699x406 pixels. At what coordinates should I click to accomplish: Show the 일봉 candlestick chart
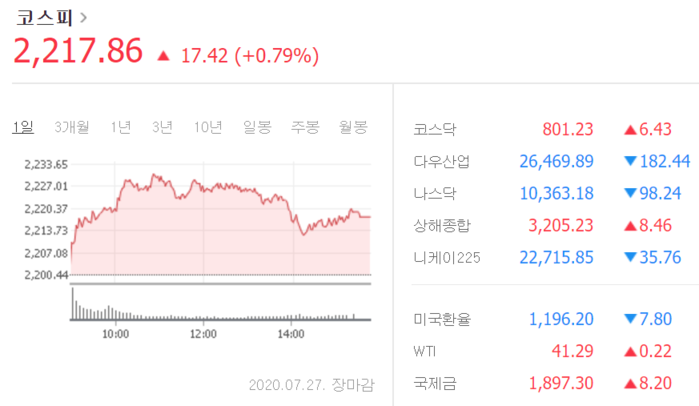[257, 127]
